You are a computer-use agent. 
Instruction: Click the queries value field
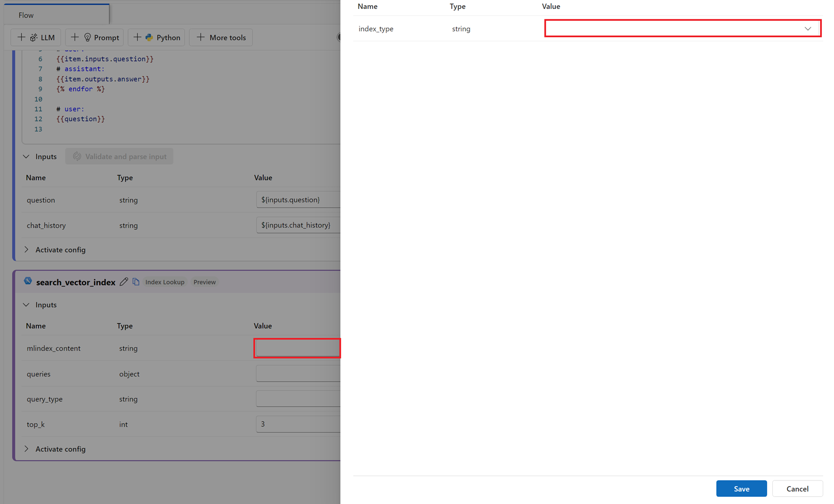pos(298,374)
